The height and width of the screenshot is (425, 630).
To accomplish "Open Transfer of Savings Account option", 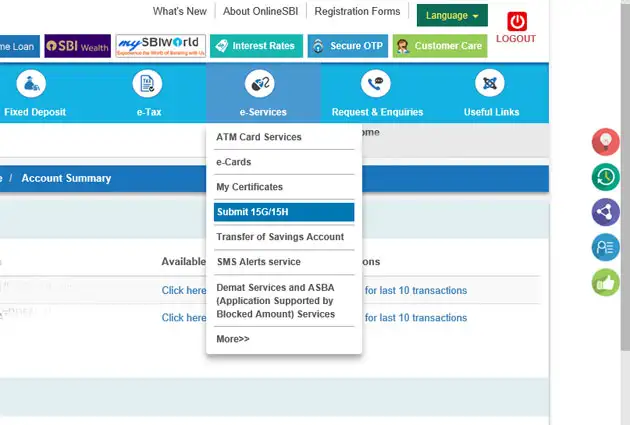I will [280, 237].
